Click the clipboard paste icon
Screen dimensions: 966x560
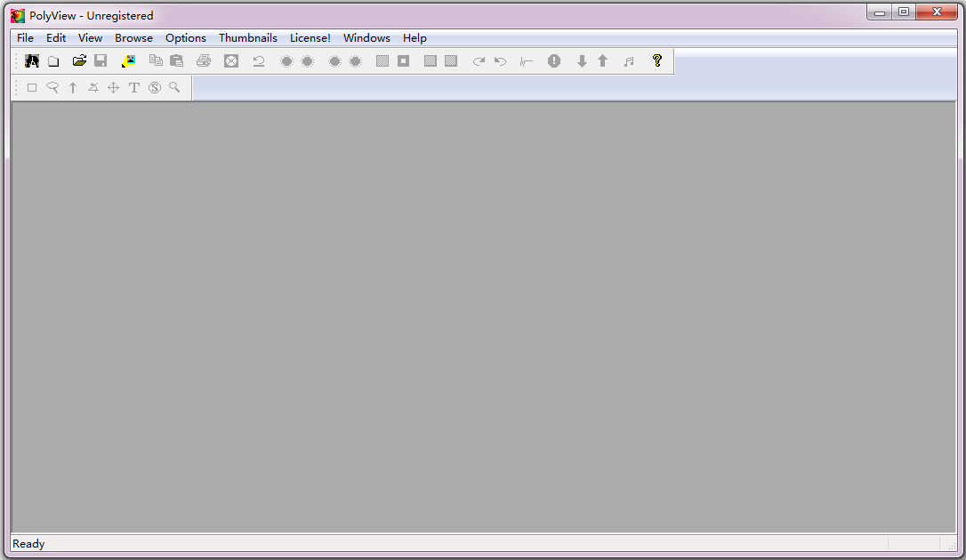177,60
